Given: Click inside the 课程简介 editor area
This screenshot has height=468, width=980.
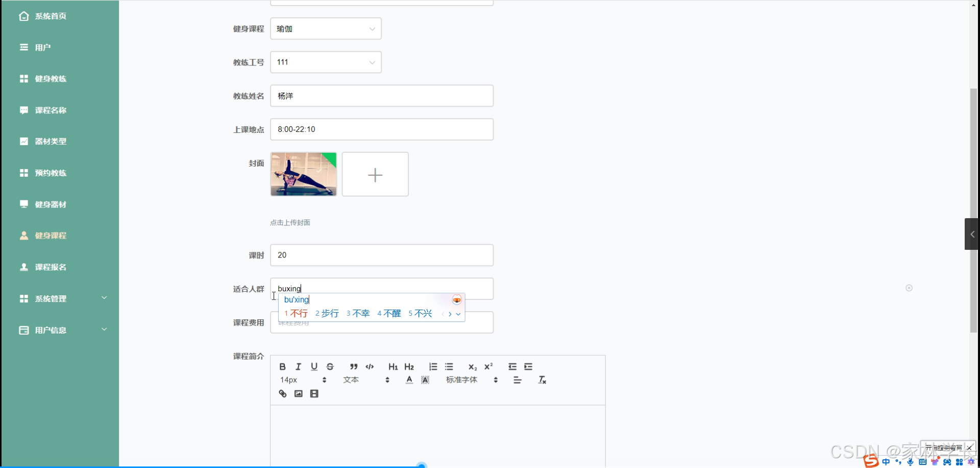Looking at the screenshot, I should [x=438, y=436].
